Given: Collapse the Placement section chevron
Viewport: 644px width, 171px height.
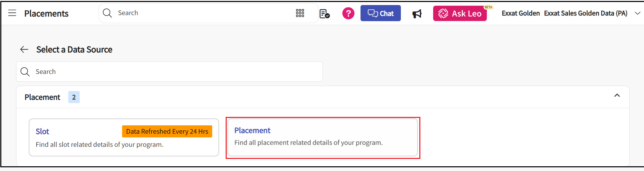Looking at the screenshot, I should coord(617,95).
